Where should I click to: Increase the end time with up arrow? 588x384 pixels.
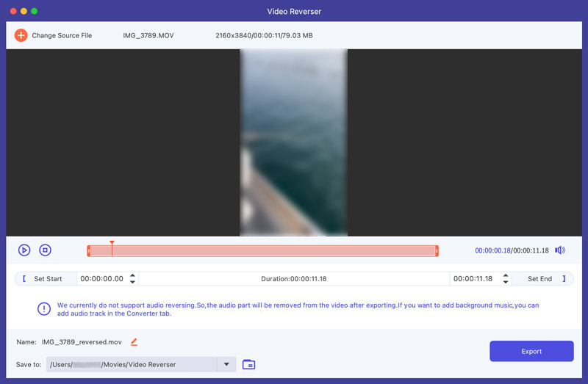pyautogui.click(x=504, y=276)
